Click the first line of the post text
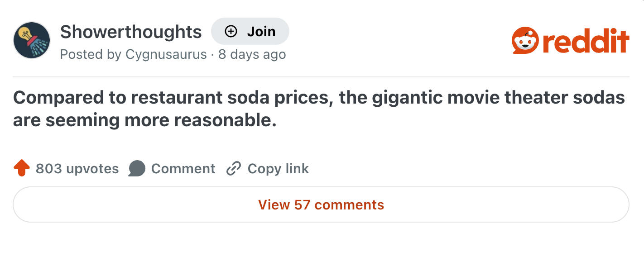 coord(319,97)
